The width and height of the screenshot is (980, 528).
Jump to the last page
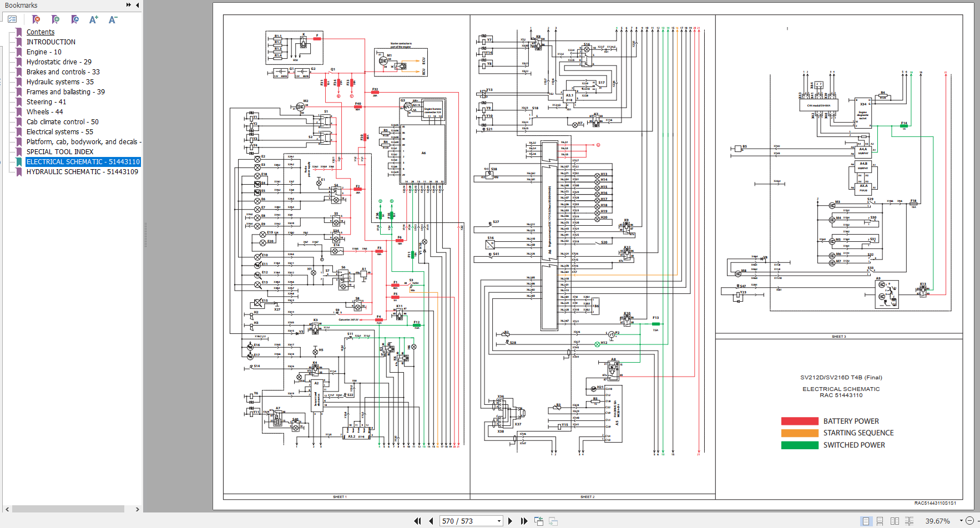tap(523, 521)
